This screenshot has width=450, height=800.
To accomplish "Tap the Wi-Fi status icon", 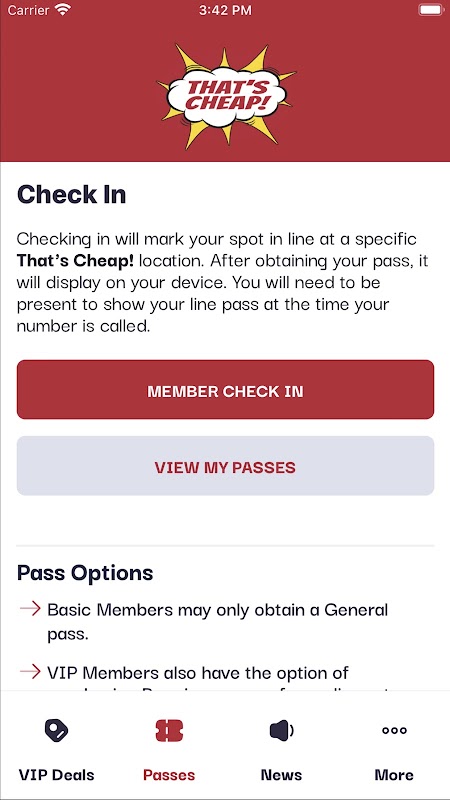I will (x=63, y=10).
